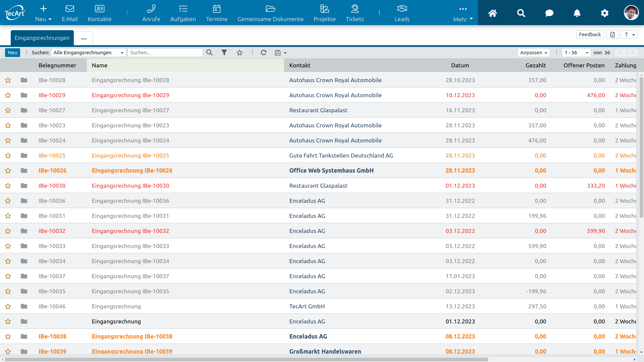The height and width of the screenshot is (362, 644).
Task: Select the Eingangsrechnungen tab
Action: (42, 38)
